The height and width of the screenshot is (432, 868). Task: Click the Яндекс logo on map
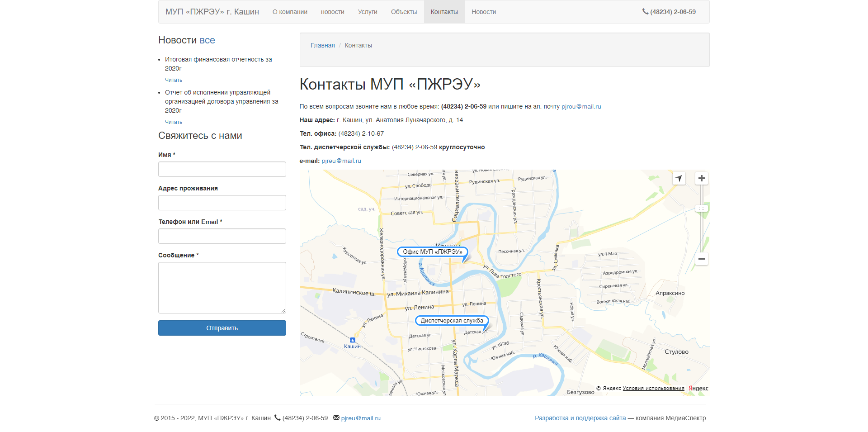pyautogui.click(x=698, y=389)
